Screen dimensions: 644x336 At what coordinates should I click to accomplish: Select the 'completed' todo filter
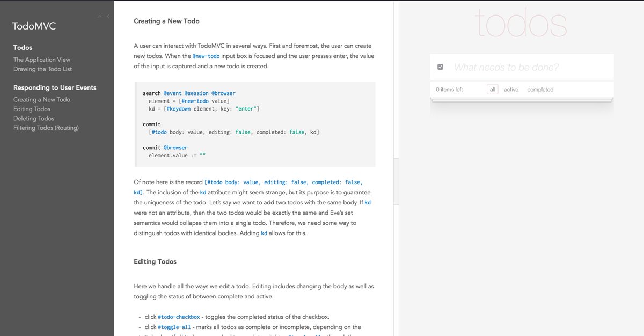click(540, 90)
